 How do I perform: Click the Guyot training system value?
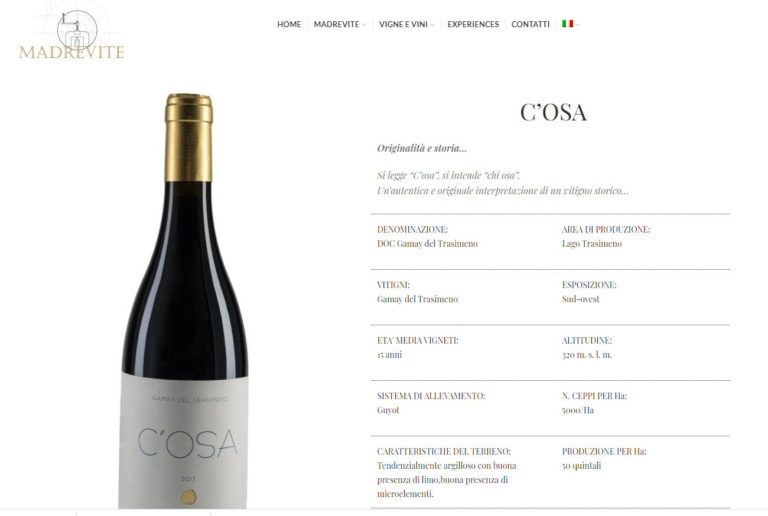(388, 410)
